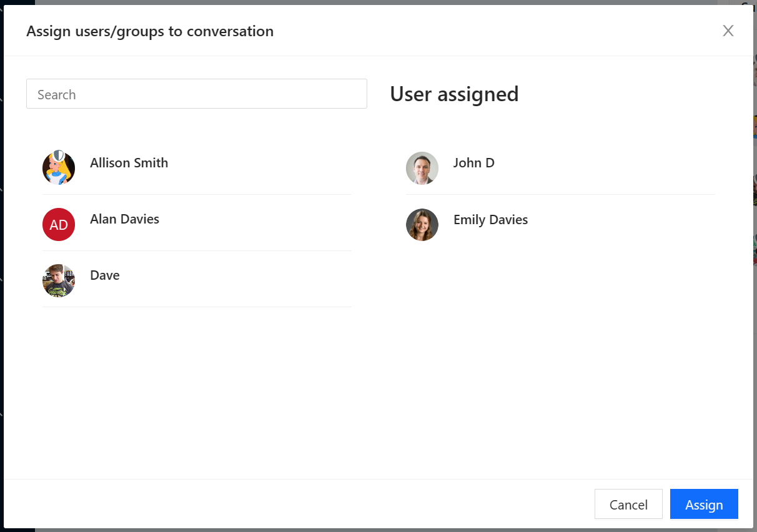The width and height of the screenshot is (757, 532).
Task: Remove John D by clicking his name
Action: [473, 163]
